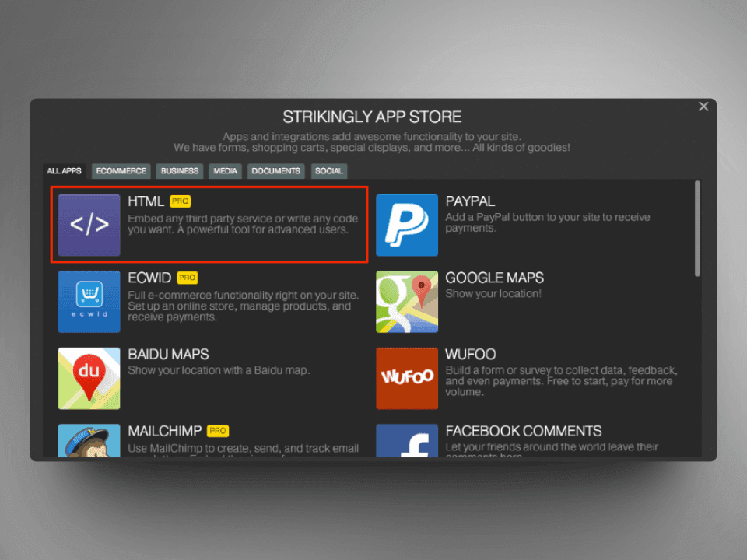The image size is (747, 560).
Task: Select the Business category tab
Action: [x=180, y=171]
